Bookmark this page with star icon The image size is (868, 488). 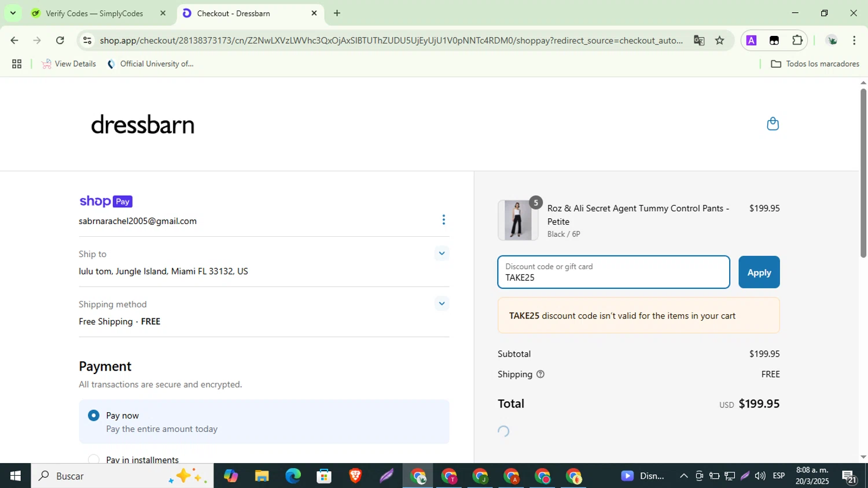pyautogui.click(x=719, y=41)
